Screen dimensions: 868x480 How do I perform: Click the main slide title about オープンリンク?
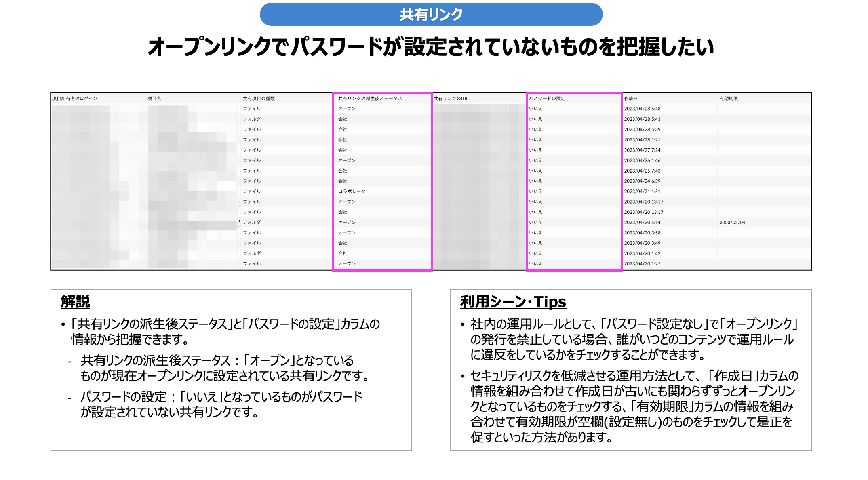coord(431,47)
